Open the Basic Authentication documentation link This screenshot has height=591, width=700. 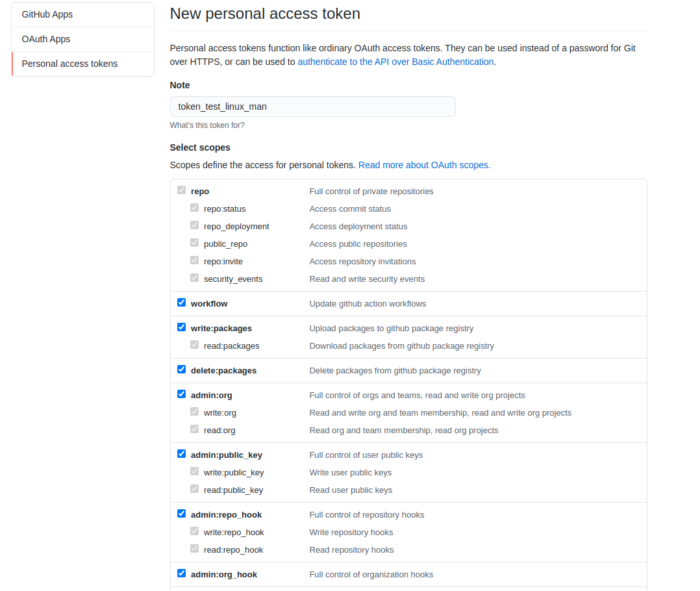(395, 61)
